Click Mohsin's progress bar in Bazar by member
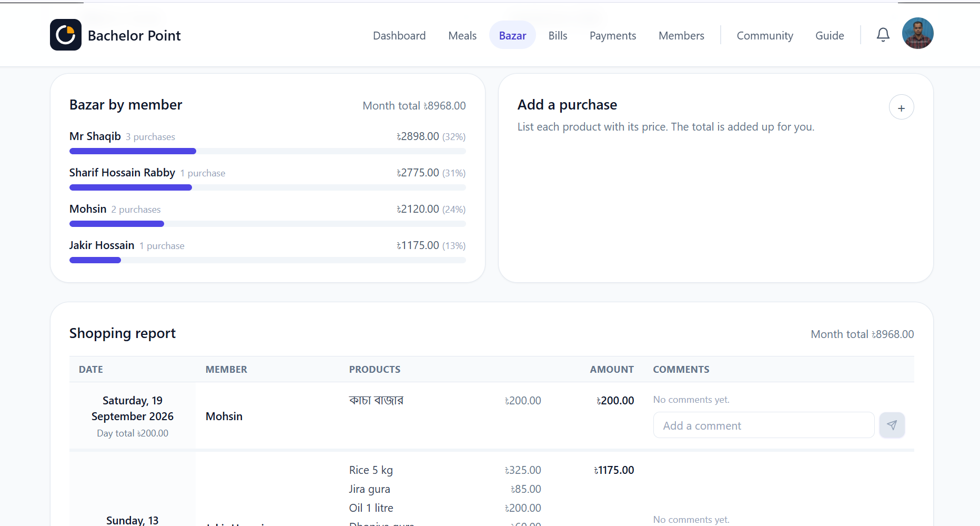The height and width of the screenshot is (526, 980). coord(268,224)
